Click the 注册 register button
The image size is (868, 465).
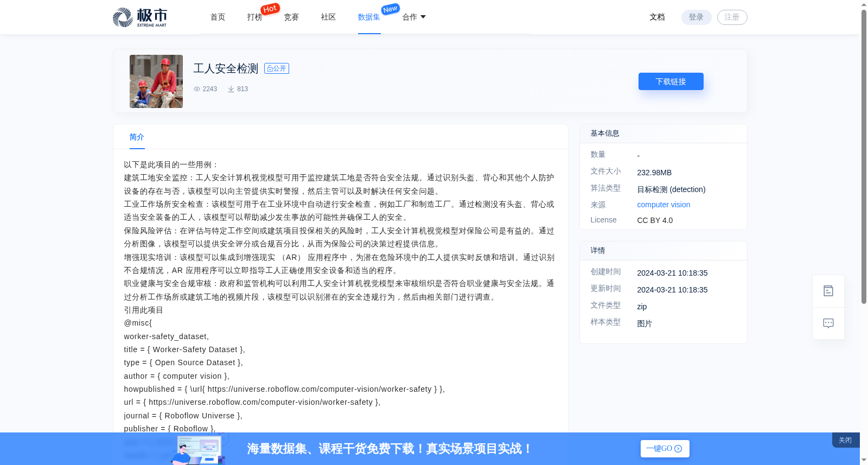pos(732,17)
